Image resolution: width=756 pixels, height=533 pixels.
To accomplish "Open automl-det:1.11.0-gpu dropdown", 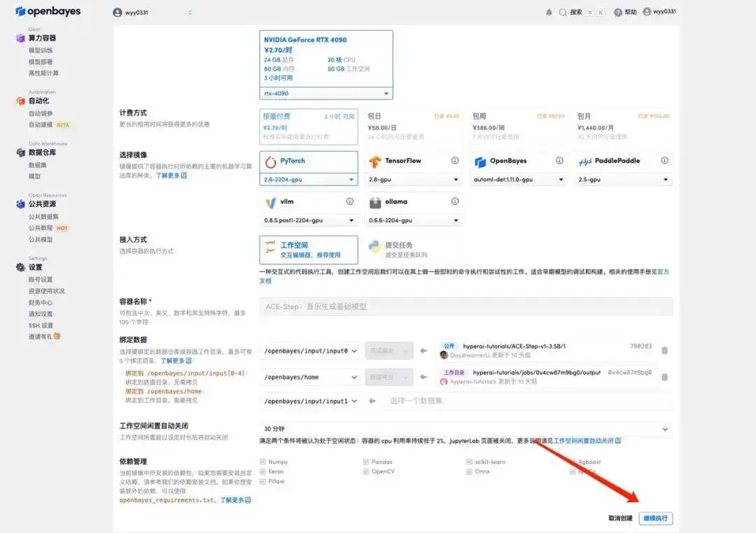I will click(518, 179).
